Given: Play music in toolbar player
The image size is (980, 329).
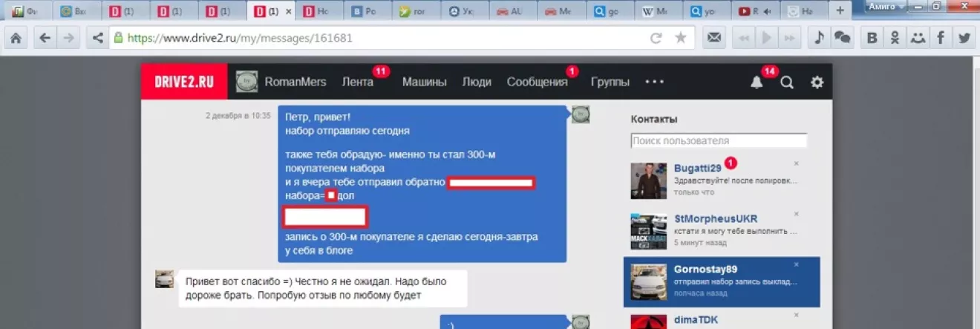Looking at the screenshot, I should click(768, 37).
